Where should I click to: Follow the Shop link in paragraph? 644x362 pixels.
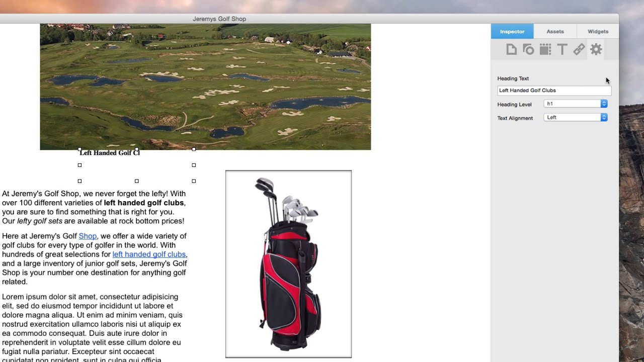pyautogui.click(x=88, y=236)
